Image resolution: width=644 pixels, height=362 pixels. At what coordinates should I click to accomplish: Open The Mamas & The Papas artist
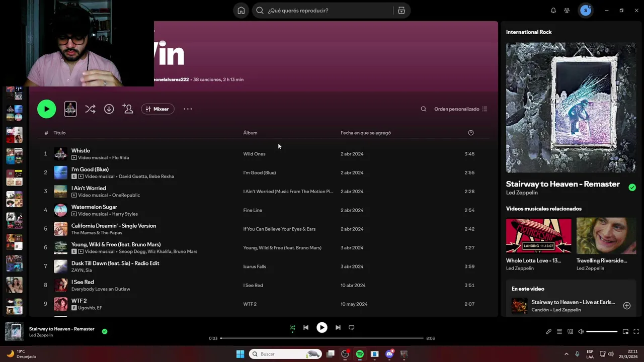coord(97,233)
